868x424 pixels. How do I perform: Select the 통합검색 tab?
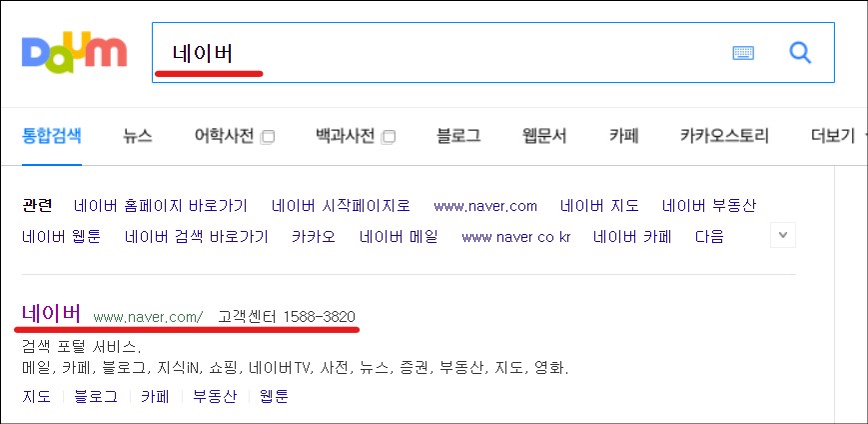click(x=52, y=136)
